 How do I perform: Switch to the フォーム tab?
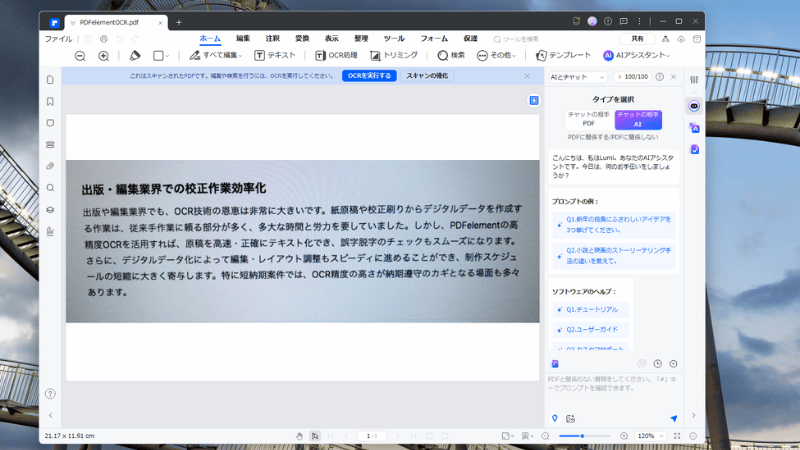(434, 39)
